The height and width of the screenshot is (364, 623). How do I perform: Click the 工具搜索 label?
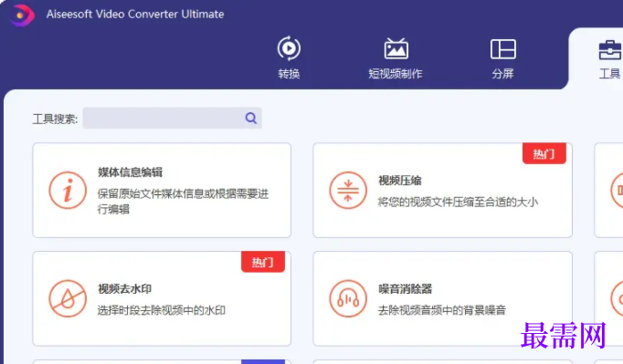tap(55, 119)
